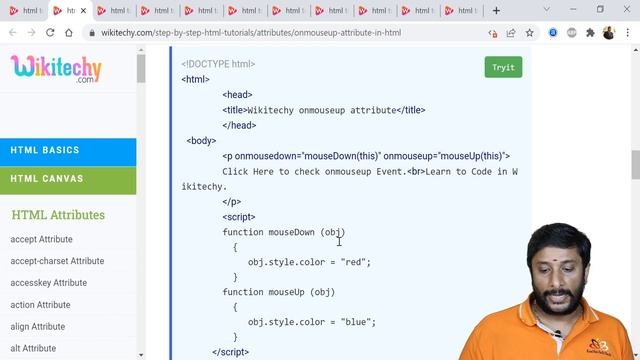Screen dimensions: 640x360
Task: Open the Extensions puzzle icon
Action: tap(590, 33)
